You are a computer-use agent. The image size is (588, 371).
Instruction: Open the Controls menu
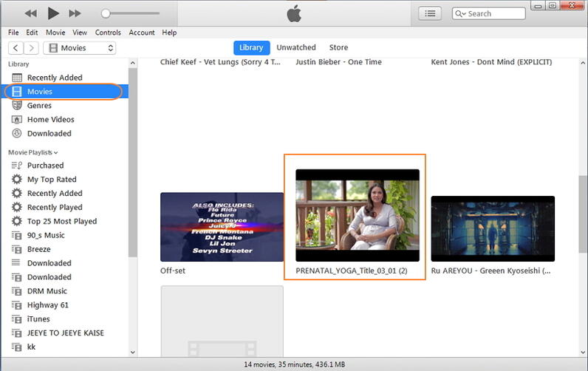[108, 33]
